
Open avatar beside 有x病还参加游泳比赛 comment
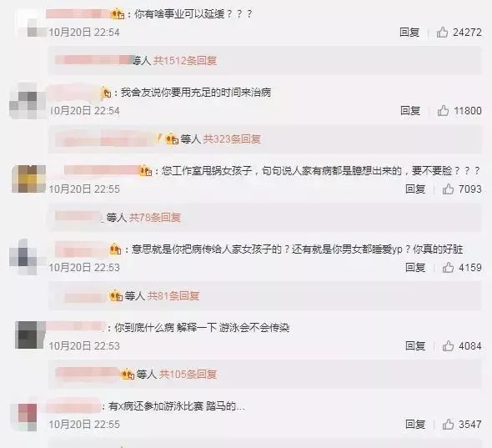28,417
